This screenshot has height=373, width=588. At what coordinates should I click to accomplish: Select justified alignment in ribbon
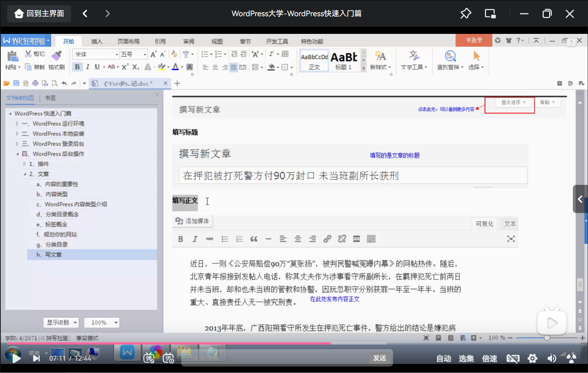[x=234, y=67]
